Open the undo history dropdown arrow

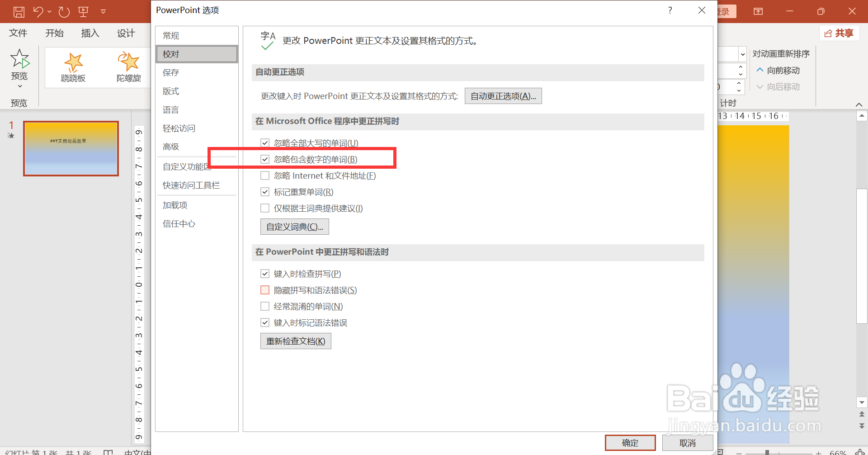click(49, 12)
